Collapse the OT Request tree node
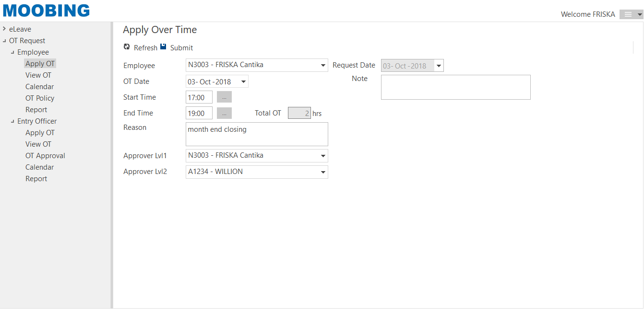 [x=4, y=41]
